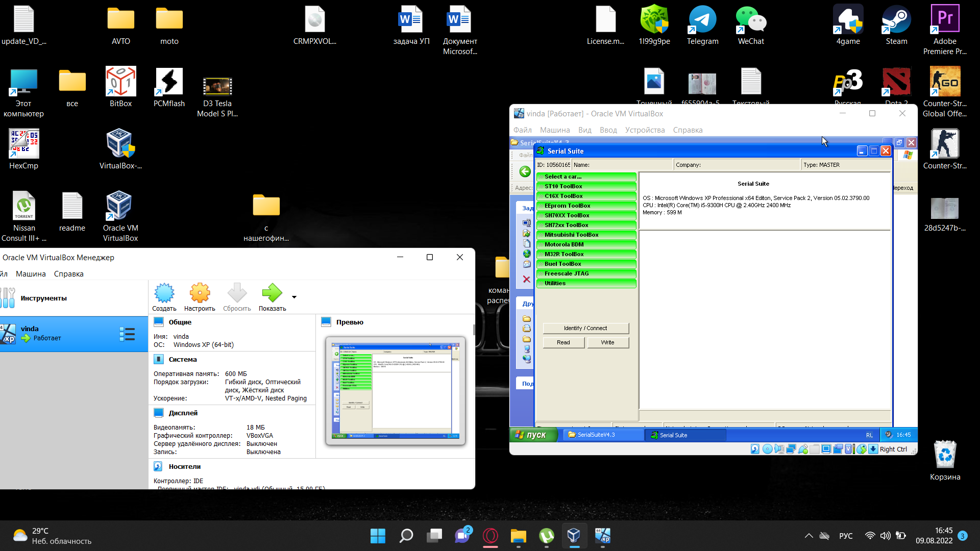The height and width of the screenshot is (551, 980).
Task: Open the vinda machine tools list menu
Action: click(127, 334)
